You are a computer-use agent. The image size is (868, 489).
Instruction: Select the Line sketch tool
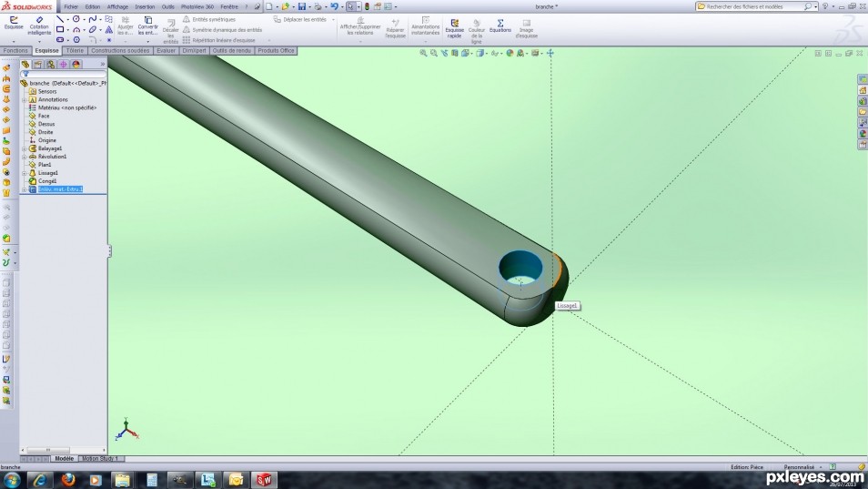point(60,19)
